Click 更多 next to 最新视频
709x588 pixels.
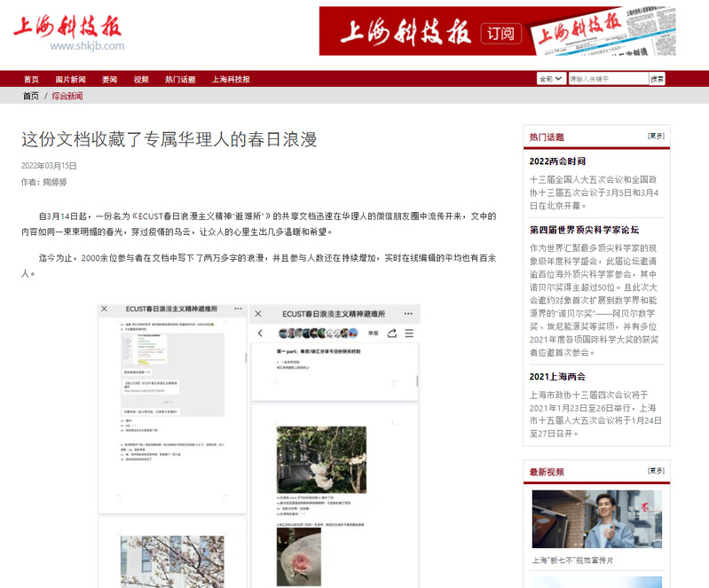656,471
